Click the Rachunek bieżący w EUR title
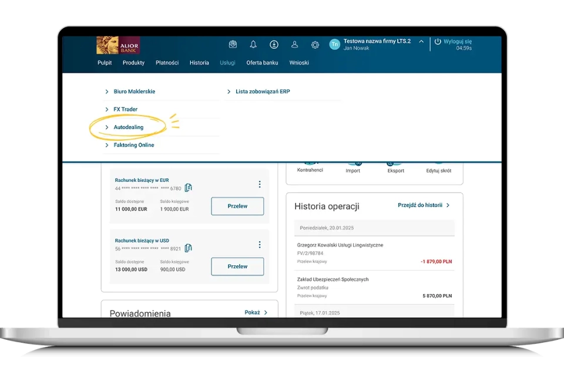The image size is (564, 392). (x=142, y=180)
